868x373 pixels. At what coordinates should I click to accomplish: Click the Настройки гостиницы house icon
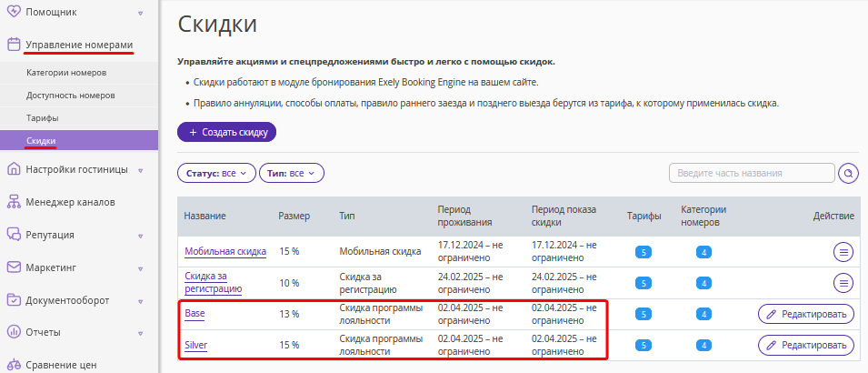(x=14, y=169)
